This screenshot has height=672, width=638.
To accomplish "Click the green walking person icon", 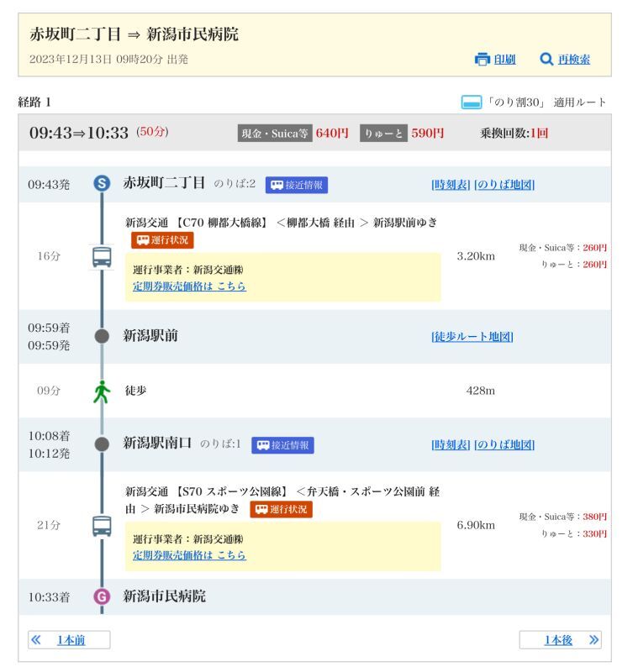I will [x=102, y=391].
